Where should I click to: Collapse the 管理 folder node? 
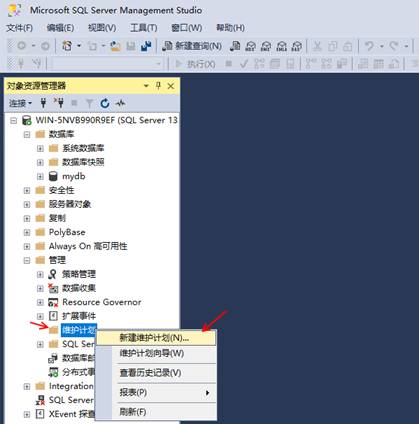click(x=27, y=261)
